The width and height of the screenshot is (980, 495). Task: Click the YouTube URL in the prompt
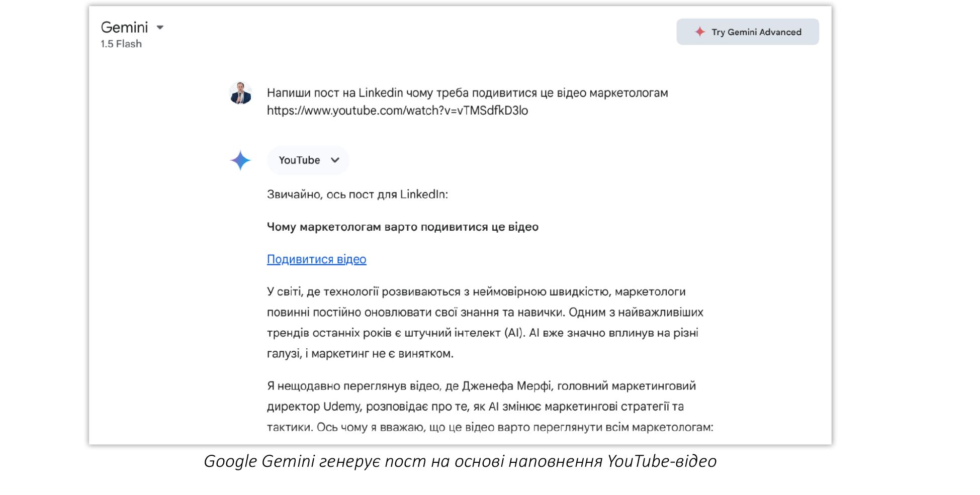(x=397, y=111)
